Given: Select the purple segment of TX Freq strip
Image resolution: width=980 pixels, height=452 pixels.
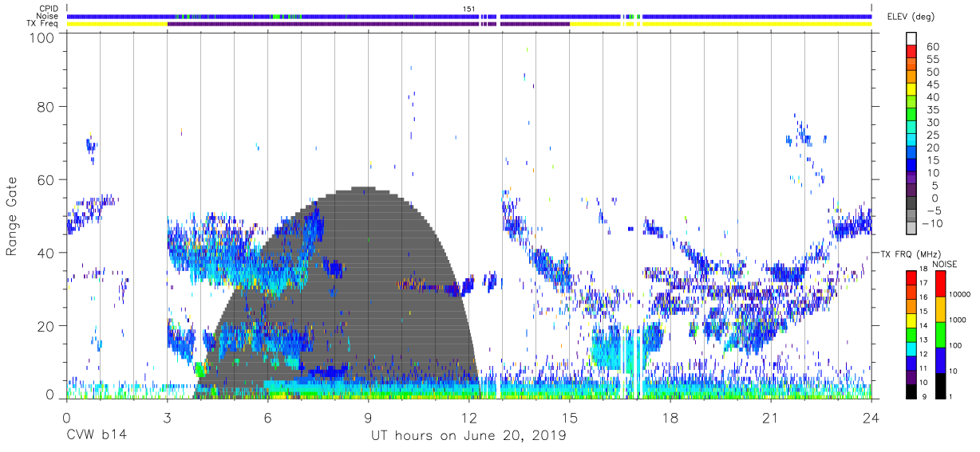Looking at the screenshot, I should click(368, 24).
